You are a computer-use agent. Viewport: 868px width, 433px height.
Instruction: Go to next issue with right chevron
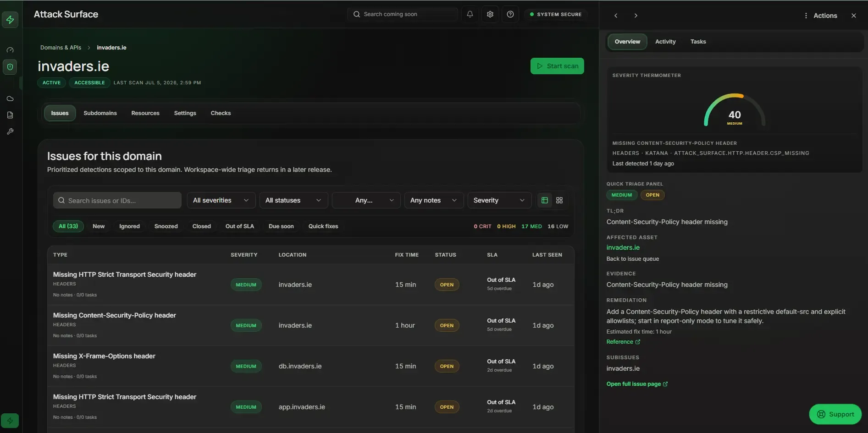pyautogui.click(x=636, y=16)
